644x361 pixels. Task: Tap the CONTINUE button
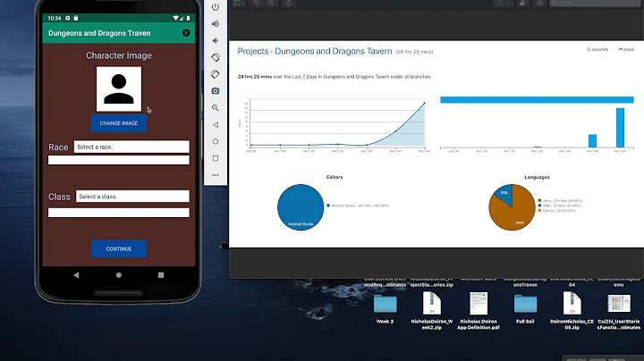coord(119,248)
